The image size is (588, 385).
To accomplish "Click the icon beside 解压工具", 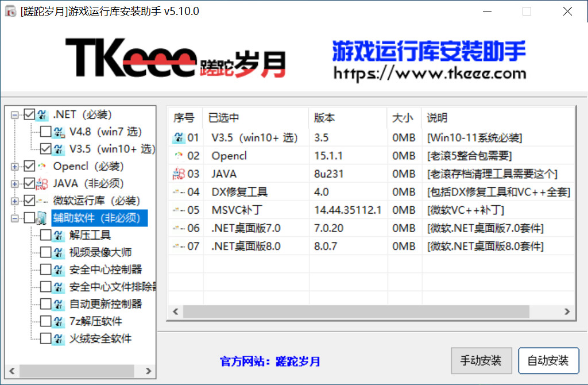I will 59,235.
